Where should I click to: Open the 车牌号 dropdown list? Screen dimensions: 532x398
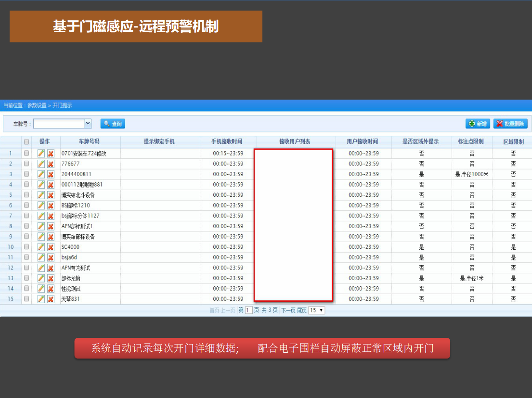click(88, 124)
